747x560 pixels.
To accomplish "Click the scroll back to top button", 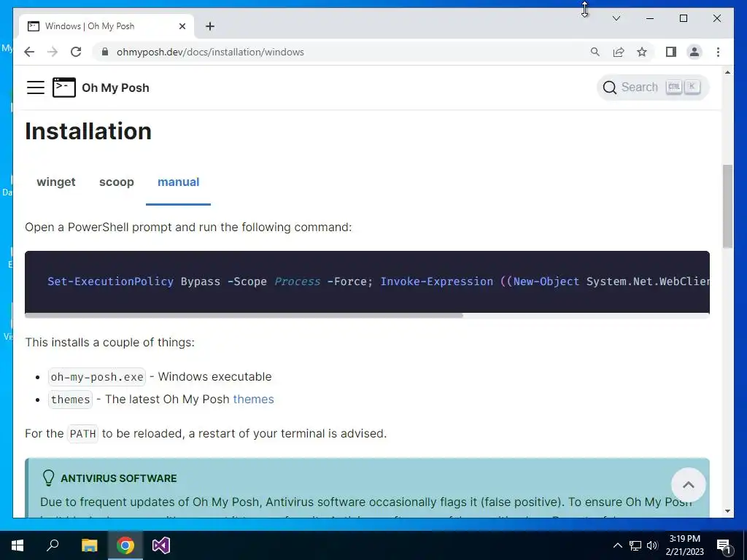I will pos(688,485).
